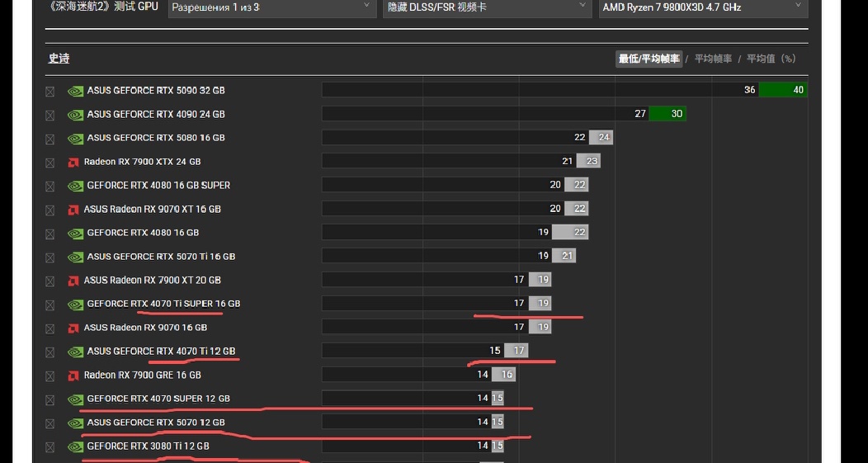Viewport: 868px width, 463px height.
Task: Switch to the 平均帧率 tab
Action: click(713, 59)
